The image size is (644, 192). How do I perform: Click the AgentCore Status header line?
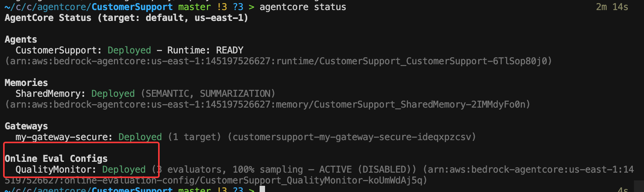[126, 18]
